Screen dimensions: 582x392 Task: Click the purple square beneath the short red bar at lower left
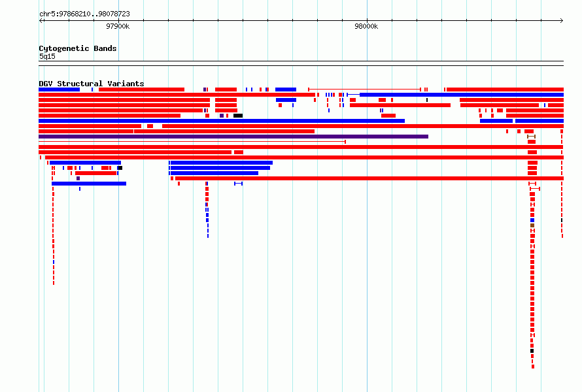[78, 178]
